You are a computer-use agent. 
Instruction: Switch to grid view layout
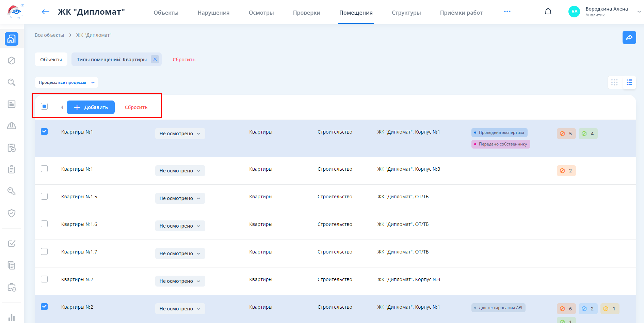[614, 82]
